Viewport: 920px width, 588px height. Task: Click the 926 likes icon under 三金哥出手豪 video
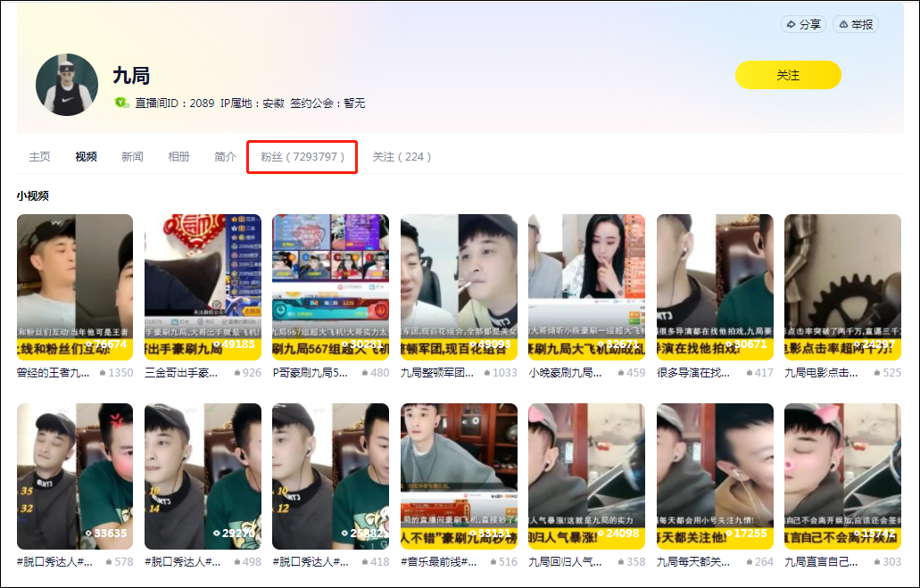[x=237, y=373]
